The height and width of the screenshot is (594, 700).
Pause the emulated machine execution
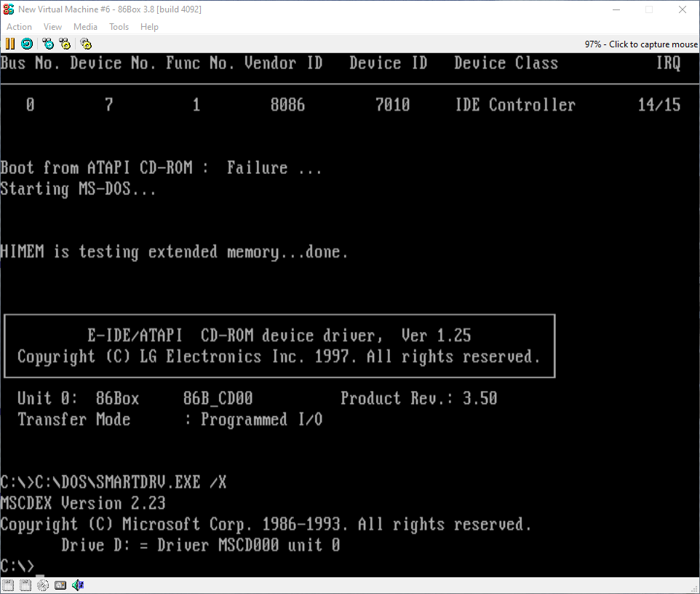point(10,44)
